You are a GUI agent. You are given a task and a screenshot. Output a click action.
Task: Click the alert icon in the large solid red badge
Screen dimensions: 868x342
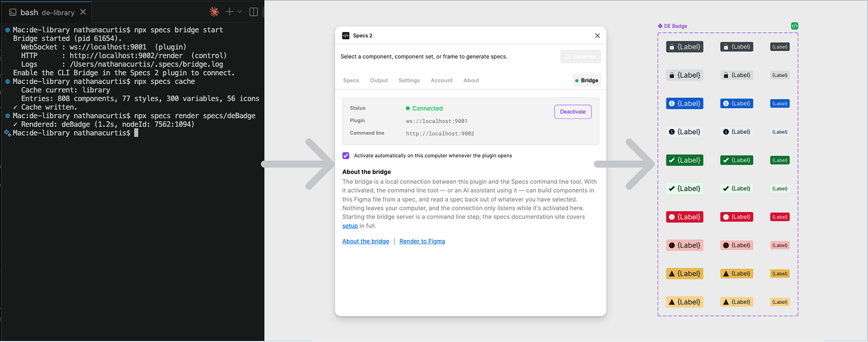tap(671, 217)
